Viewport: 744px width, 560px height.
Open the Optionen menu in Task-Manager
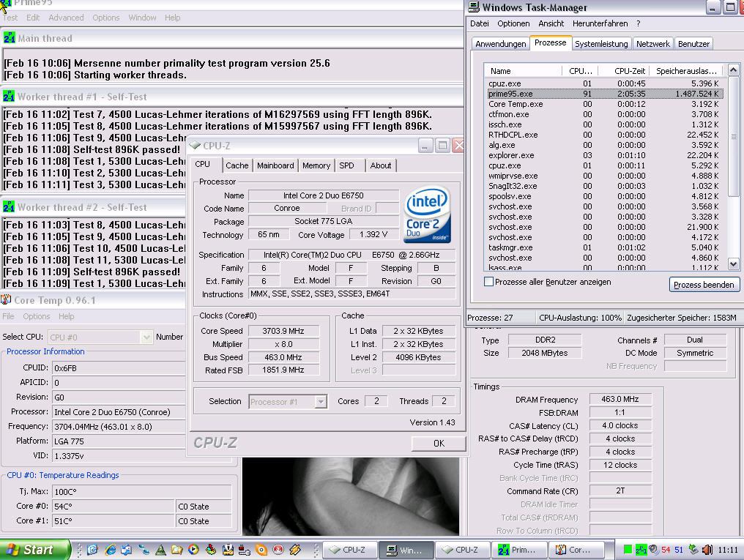(x=513, y=23)
